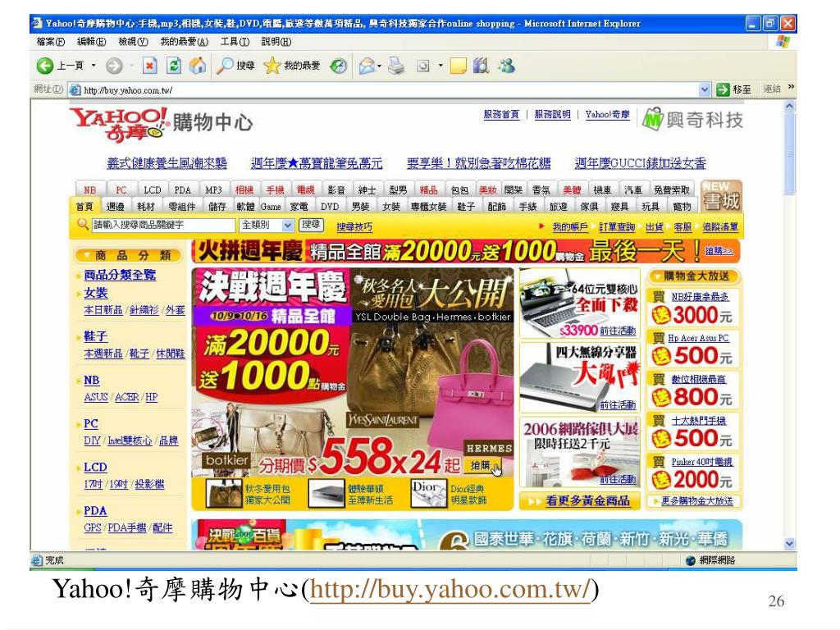Click the 搶購 buy button on banner
Screen dimensions: 840x630
click(482, 465)
